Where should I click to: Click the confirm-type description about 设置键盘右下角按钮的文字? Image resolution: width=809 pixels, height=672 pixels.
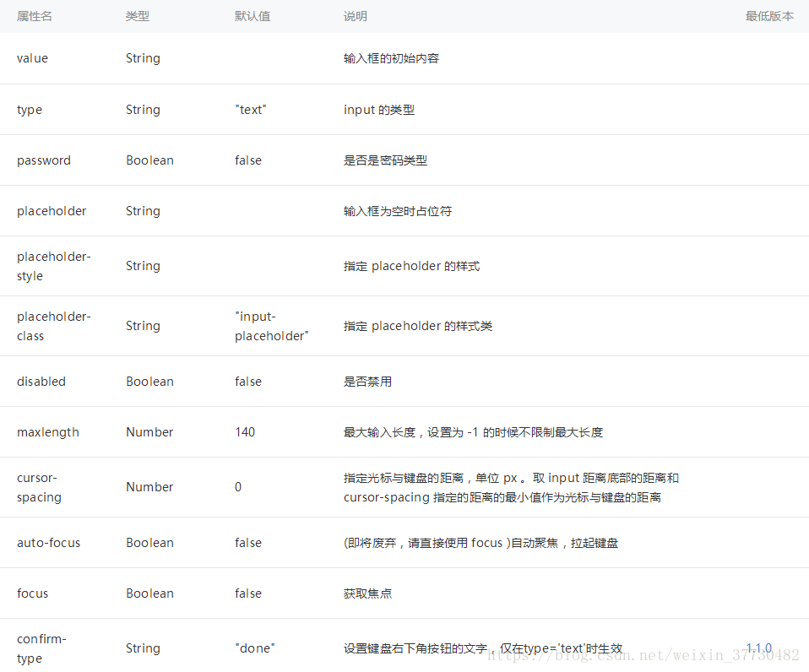coord(483,648)
